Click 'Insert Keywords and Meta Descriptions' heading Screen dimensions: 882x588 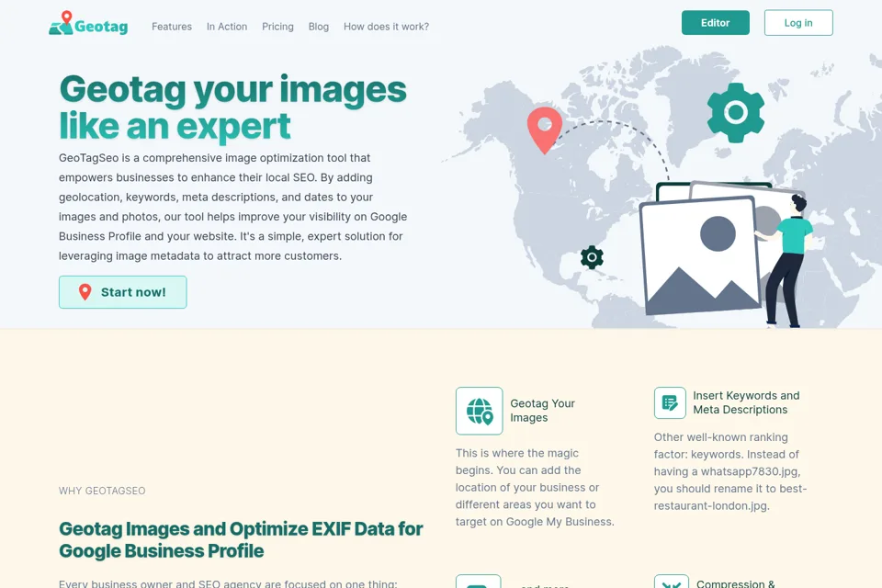point(746,402)
